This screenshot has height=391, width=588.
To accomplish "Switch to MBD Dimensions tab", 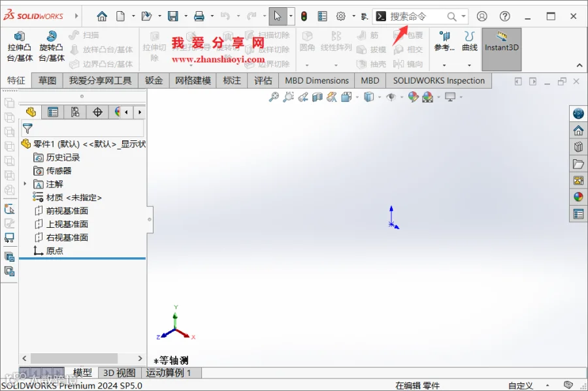I will point(317,80).
